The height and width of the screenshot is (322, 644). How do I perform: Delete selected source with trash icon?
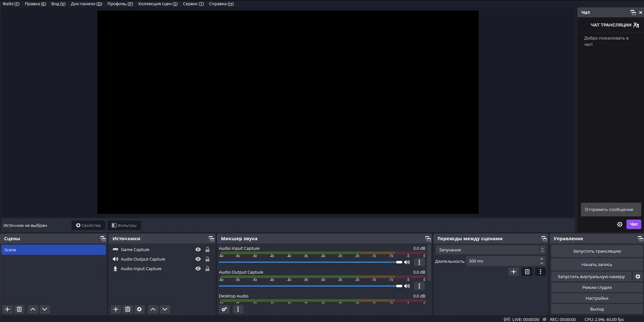click(x=128, y=309)
